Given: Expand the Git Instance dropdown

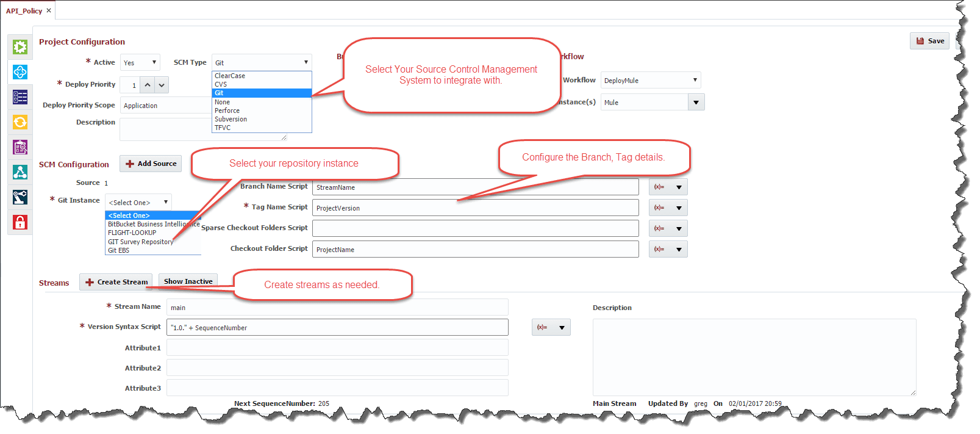Looking at the screenshot, I should [x=138, y=202].
